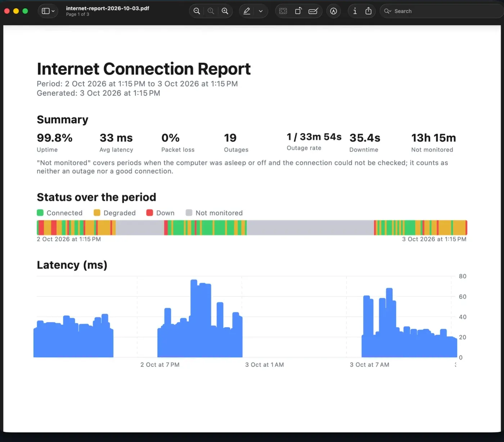This screenshot has height=442, width=504.
Task: Expand the highlight color dropdown arrow
Action: [261, 11]
